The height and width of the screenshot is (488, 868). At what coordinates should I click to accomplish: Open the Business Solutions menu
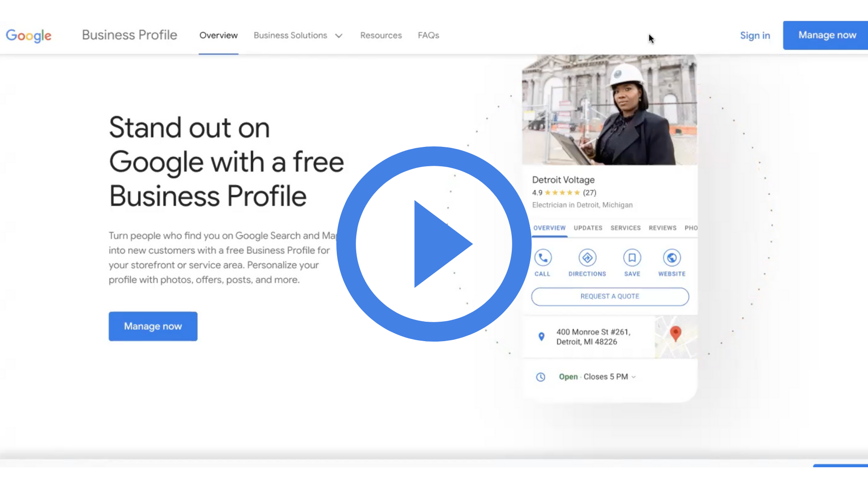coord(290,35)
